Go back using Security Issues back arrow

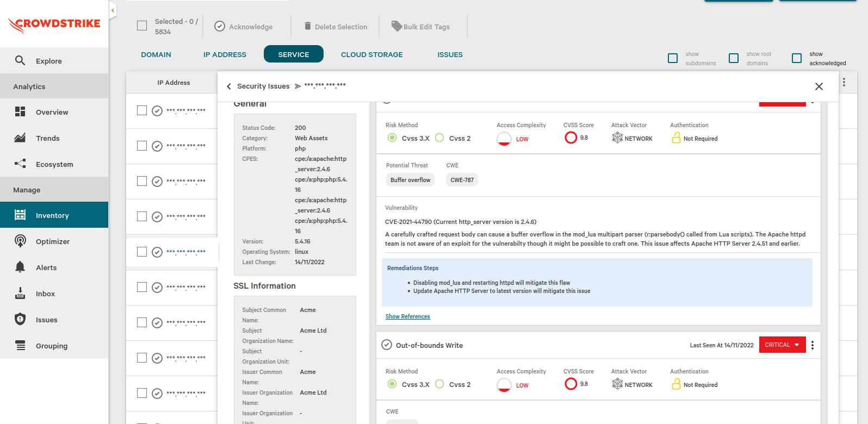(x=229, y=86)
